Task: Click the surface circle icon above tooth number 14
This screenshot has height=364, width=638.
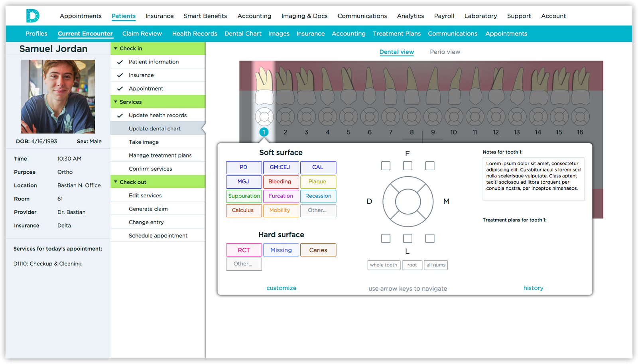Action: (x=538, y=117)
